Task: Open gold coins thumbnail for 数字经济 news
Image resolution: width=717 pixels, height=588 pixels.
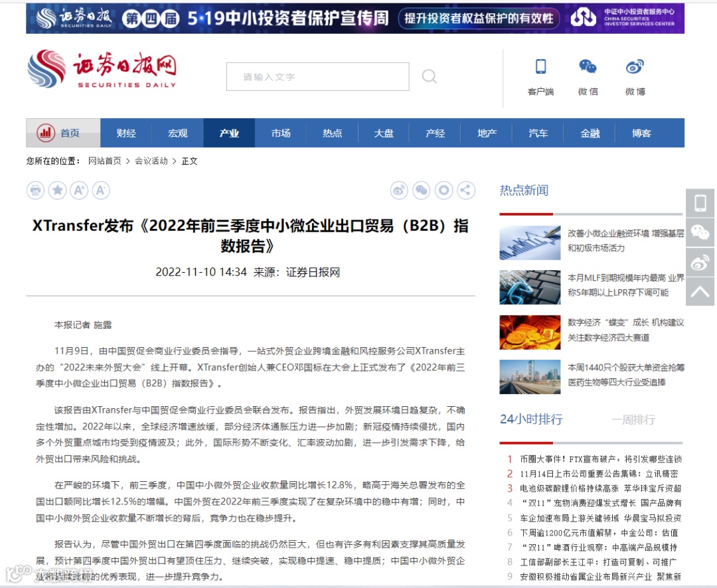Action: pyautogui.click(x=530, y=332)
